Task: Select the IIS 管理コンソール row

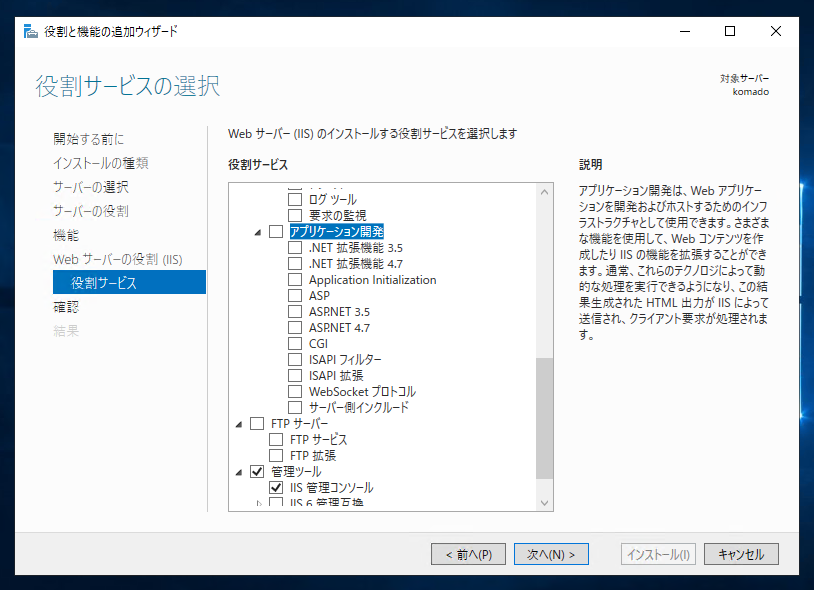Action: (332, 488)
